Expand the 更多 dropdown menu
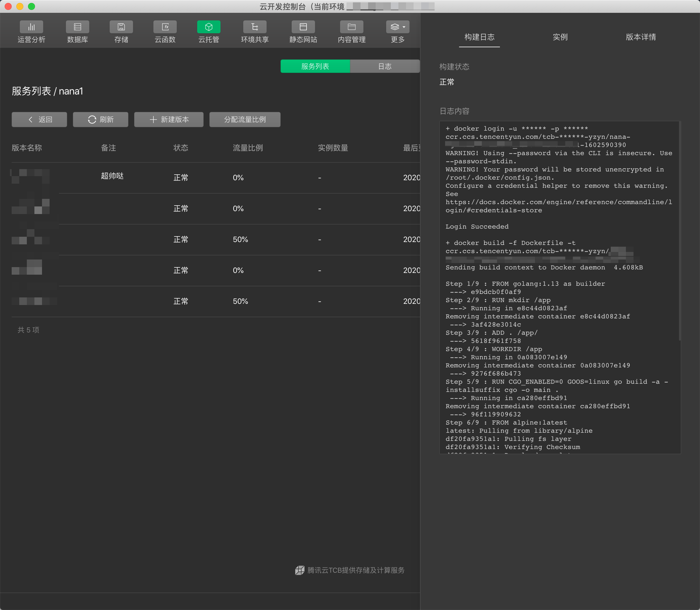This screenshot has width=700, height=610. click(x=398, y=27)
